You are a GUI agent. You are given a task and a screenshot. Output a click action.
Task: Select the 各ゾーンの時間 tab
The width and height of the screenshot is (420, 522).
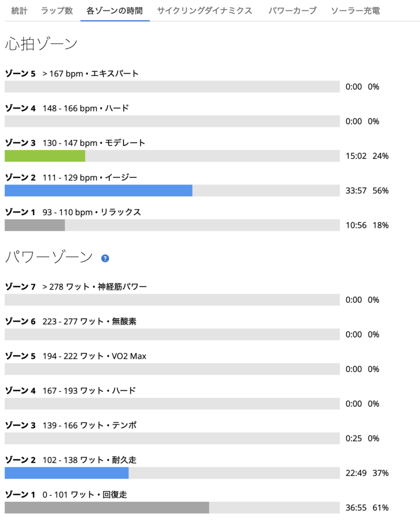click(x=115, y=11)
